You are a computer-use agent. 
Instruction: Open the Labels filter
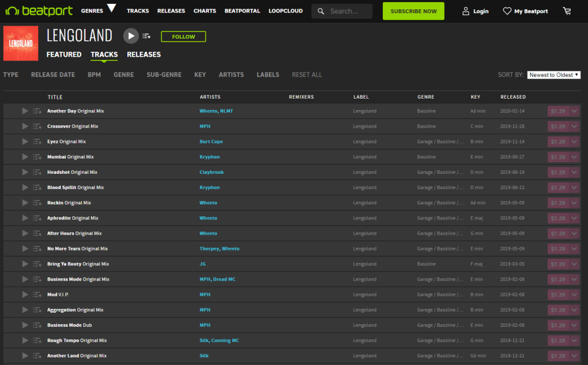tap(268, 75)
